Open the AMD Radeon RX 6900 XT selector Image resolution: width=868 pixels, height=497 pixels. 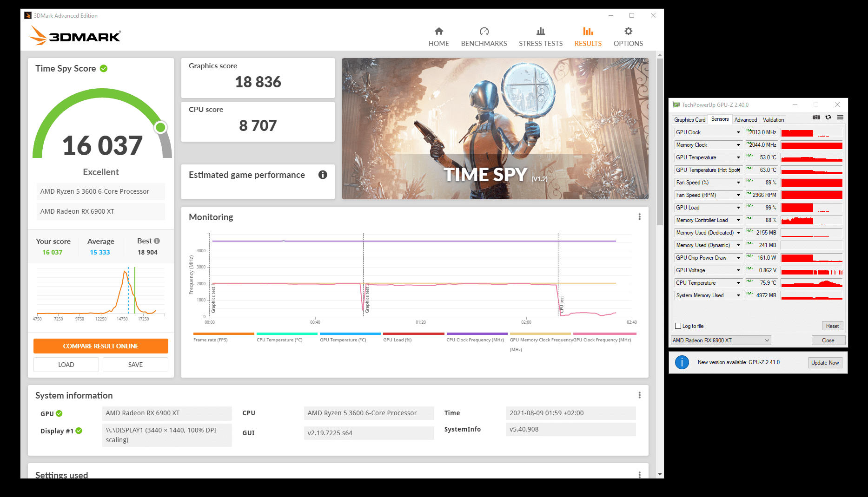[x=721, y=340]
